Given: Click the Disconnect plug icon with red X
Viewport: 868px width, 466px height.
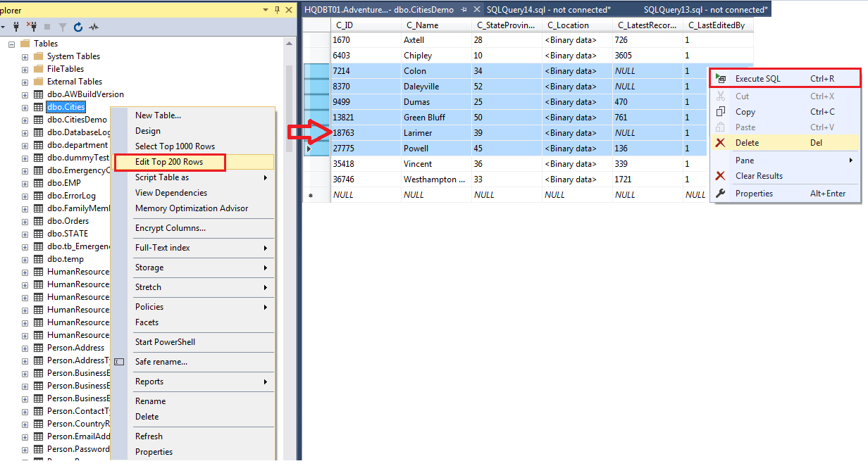Looking at the screenshot, I should [31, 27].
